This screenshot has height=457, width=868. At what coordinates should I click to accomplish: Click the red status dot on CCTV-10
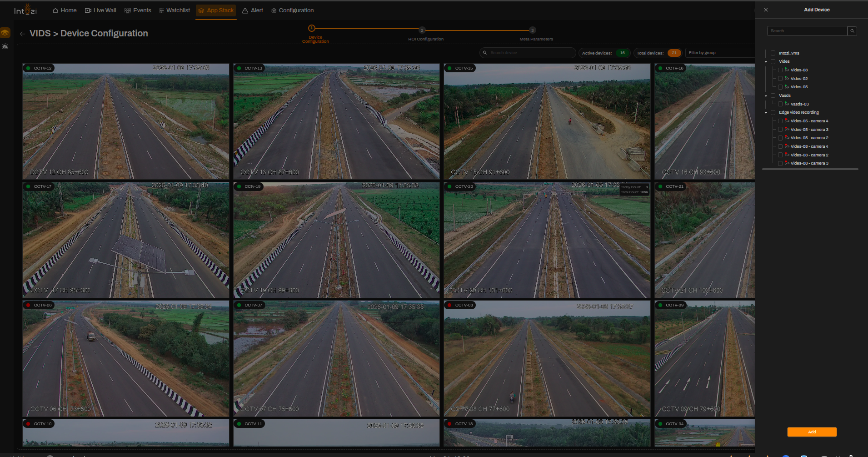coord(28,424)
